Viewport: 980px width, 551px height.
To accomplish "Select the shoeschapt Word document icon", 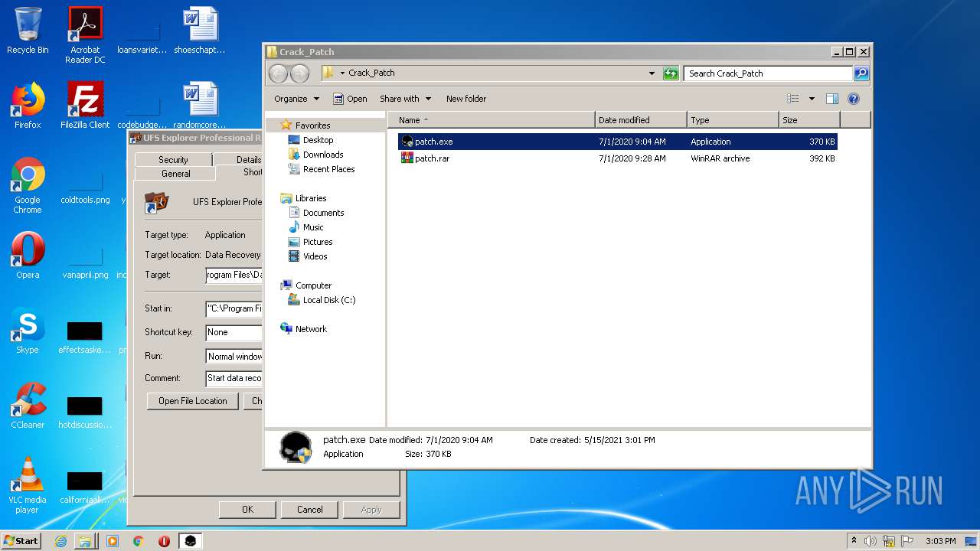I will click(x=200, y=31).
